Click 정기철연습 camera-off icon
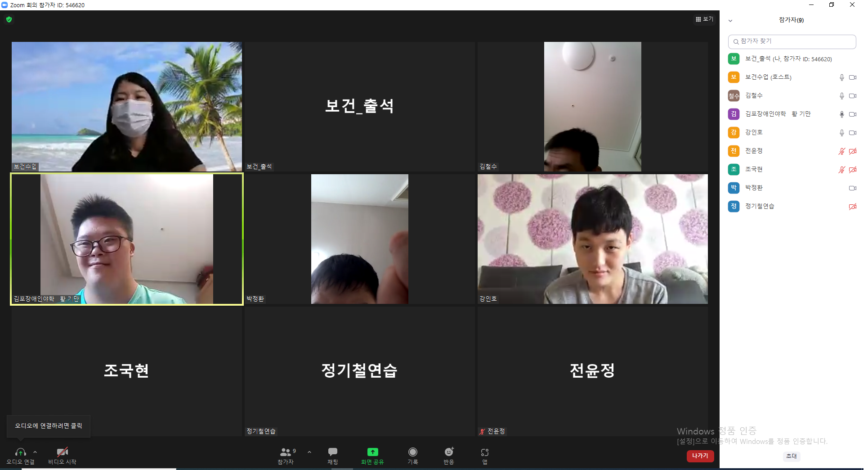 coord(853,207)
